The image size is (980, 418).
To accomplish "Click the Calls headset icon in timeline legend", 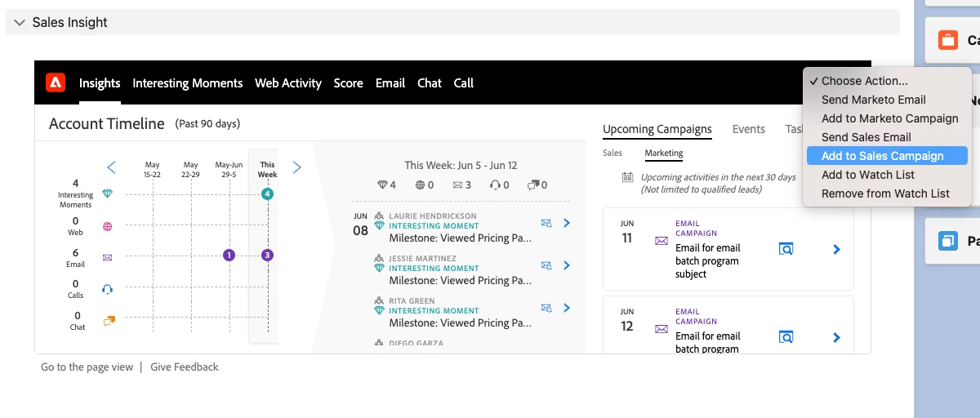I will pyautogui.click(x=107, y=289).
